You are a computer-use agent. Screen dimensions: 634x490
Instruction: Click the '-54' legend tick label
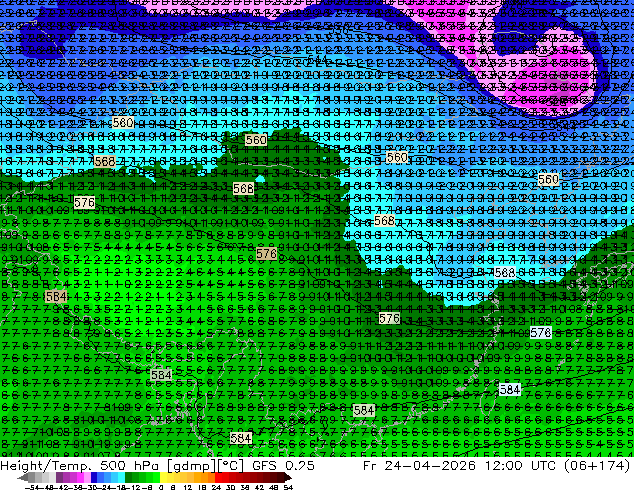coord(32,487)
